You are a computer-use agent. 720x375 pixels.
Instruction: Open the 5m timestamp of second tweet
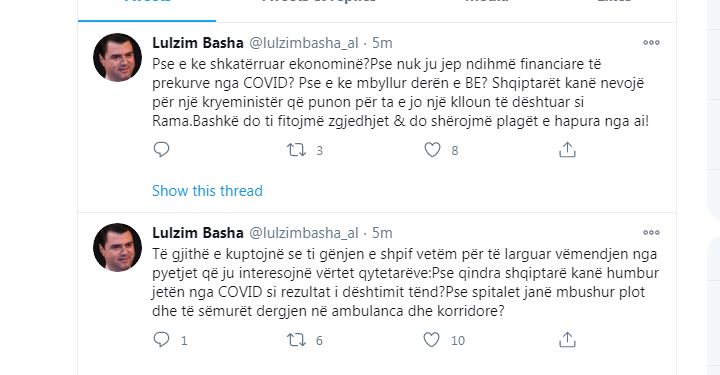(382, 233)
